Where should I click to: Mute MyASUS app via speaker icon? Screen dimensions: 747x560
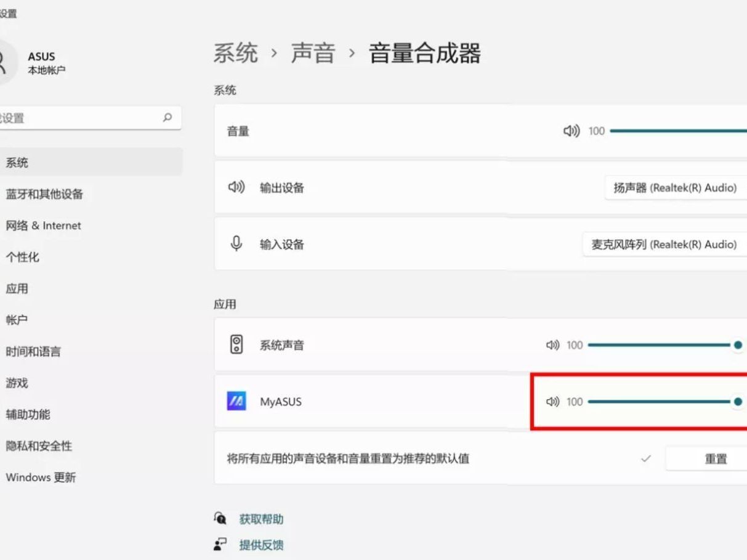[x=552, y=402]
